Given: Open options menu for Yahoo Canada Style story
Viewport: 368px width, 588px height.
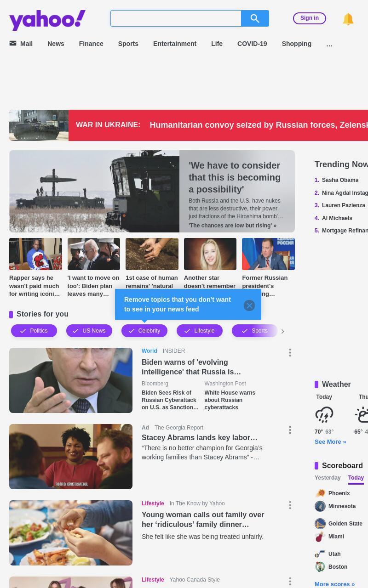Looking at the screenshot, I should pyautogui.click(x=290, y=582).
